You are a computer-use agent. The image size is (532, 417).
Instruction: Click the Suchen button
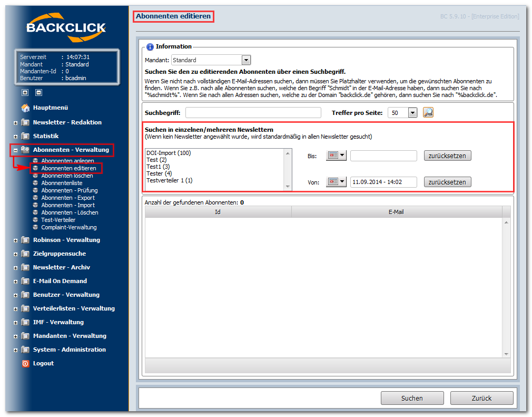pyautogui.click(x=412, y=398)
